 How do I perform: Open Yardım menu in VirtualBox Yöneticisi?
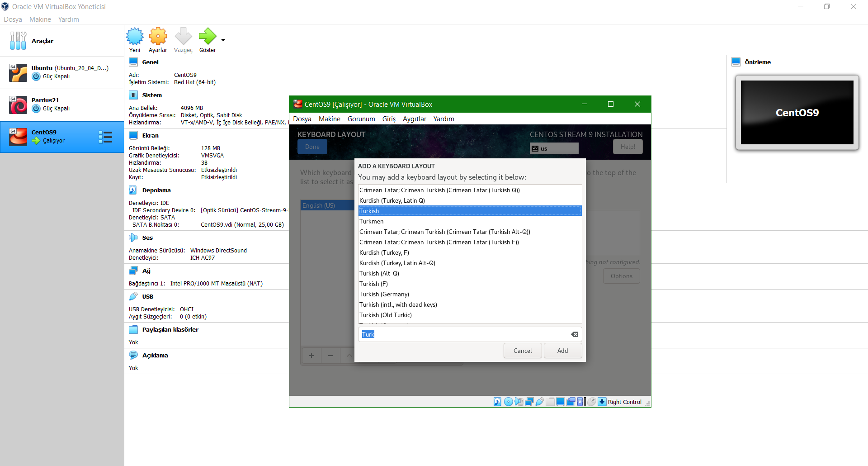point(69,19)
